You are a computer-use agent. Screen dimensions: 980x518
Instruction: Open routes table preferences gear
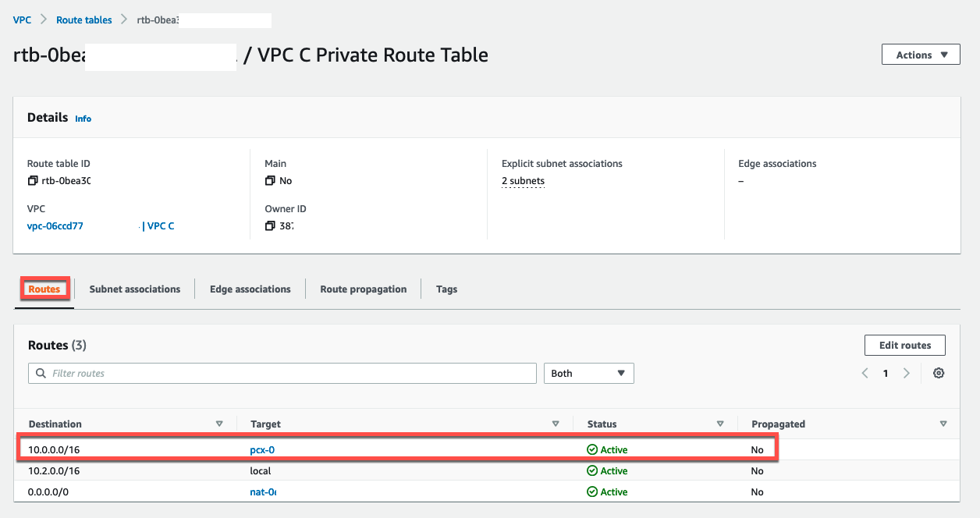click(x=939, y=374)
